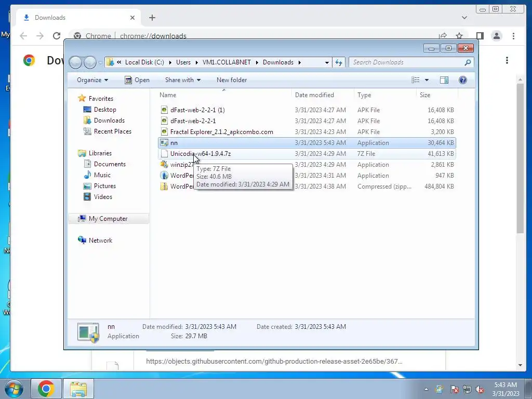The image size is (532, 399).
Task: Open downloads page more actions menu
Action: tap(507, 60)
